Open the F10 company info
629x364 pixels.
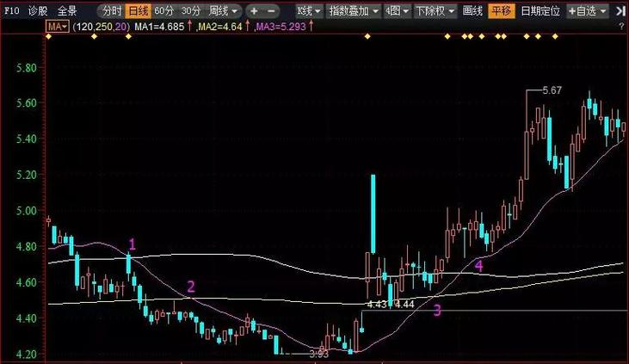click(x=10, y=11)
